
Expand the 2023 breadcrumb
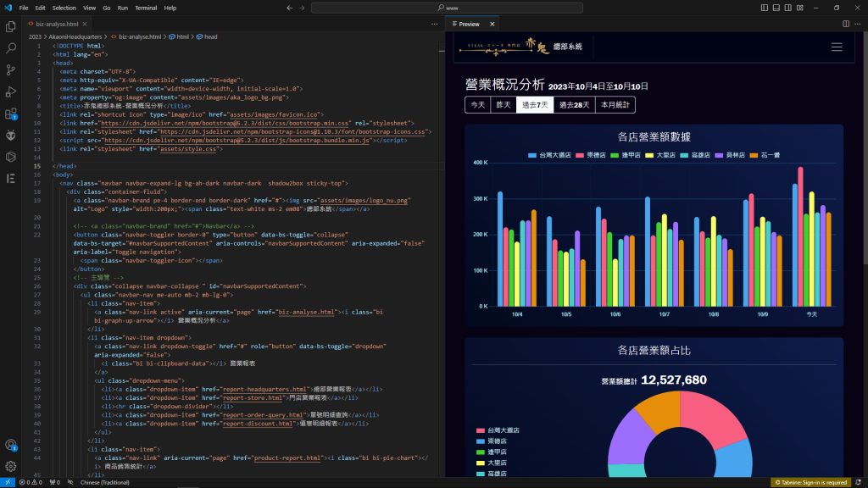click(35, 36)
